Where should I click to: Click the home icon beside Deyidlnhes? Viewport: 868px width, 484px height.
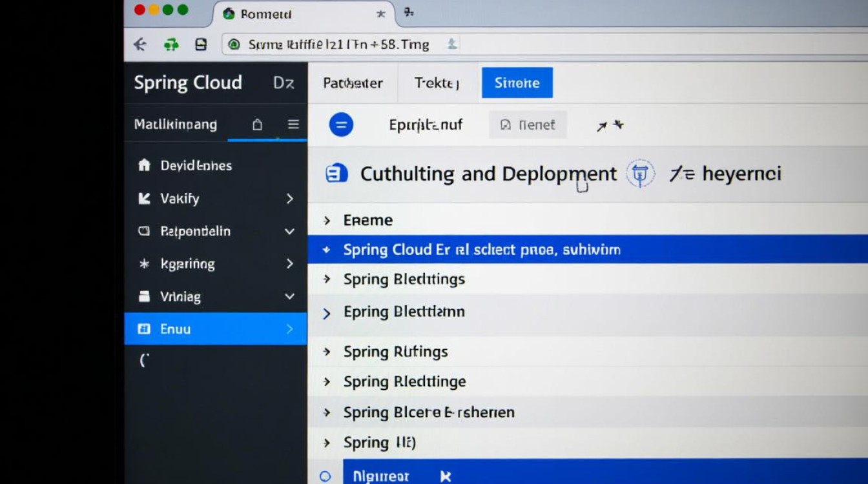point(144,165)
